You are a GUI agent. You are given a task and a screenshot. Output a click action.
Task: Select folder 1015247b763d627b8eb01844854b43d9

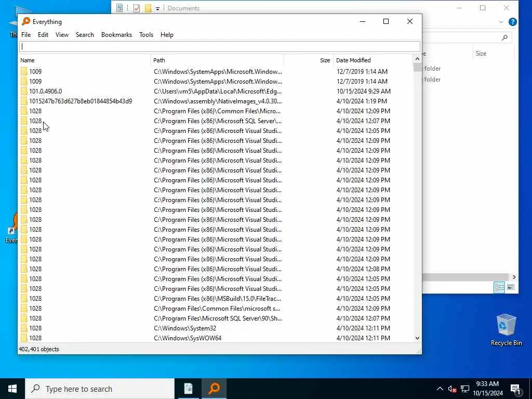pos(81,101)
